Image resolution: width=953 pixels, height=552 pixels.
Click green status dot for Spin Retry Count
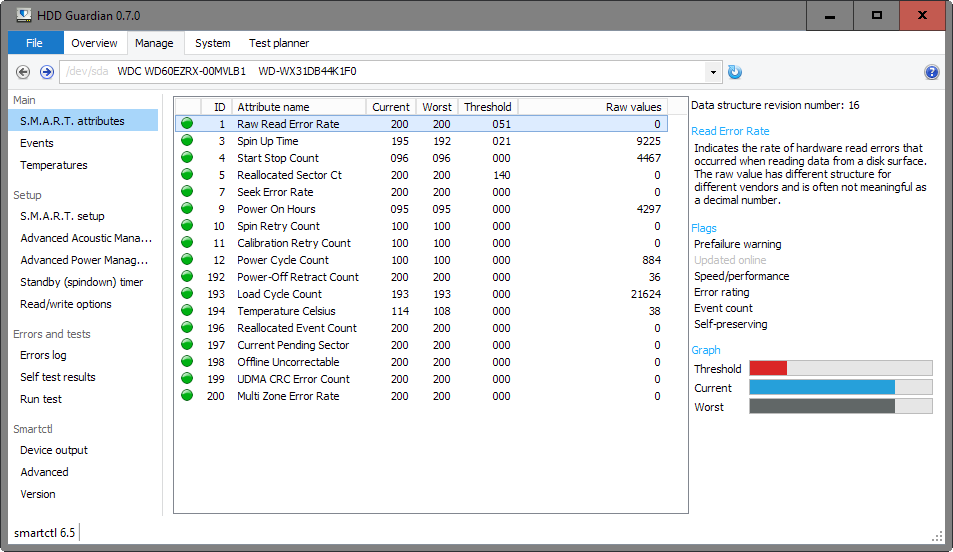187,226
